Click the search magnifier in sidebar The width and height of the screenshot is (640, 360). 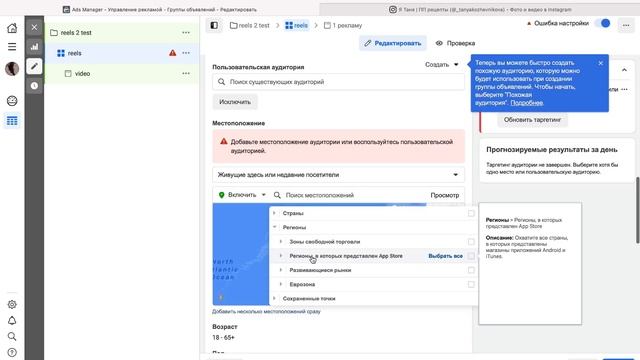12,336
